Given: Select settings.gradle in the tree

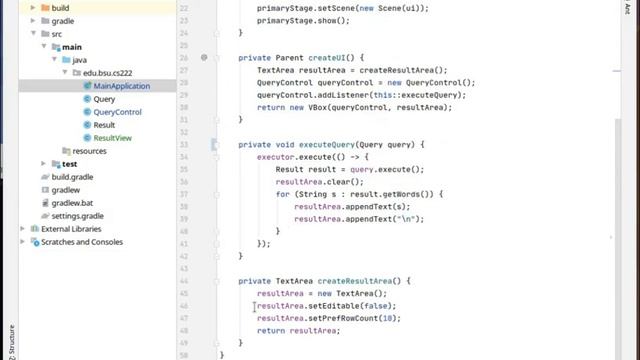Looking at the screenshot, I should click(x=78, y=216).
